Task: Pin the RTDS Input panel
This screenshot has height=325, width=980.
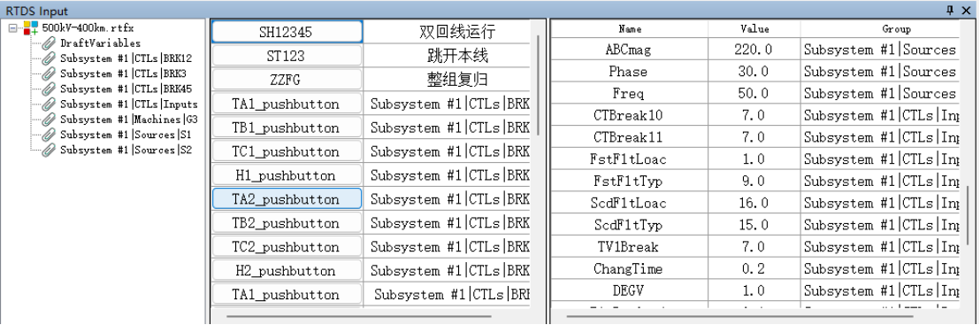Action: 950,10
